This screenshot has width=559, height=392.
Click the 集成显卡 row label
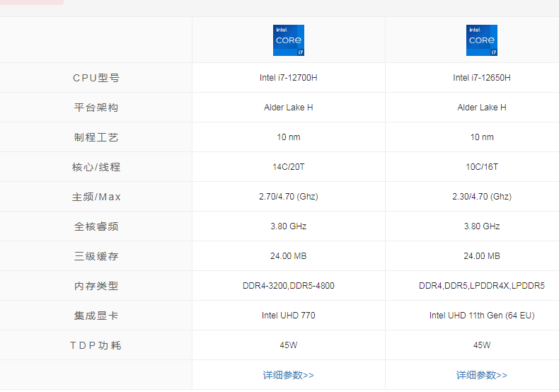[96, 316]
